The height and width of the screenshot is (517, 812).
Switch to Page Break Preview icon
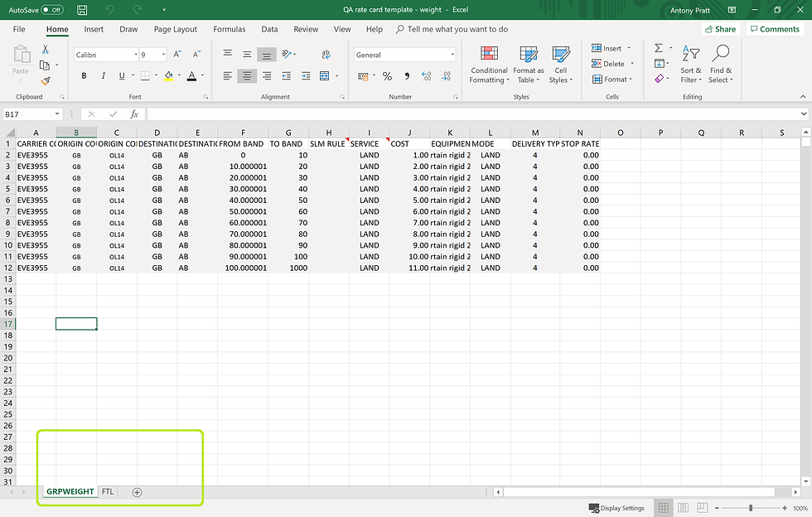tap(702, 508)
